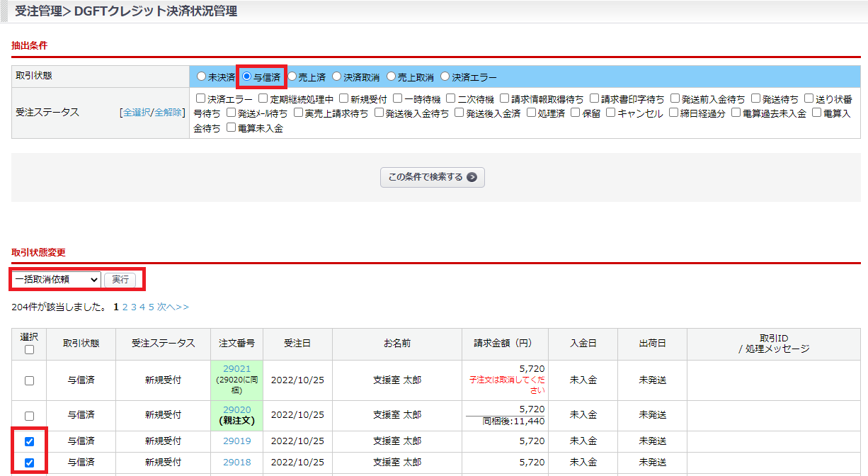The height and width of the screenshot is (476, 868).
Task: Check the キャンセル status checkbox
Action: tap(611, 113)
